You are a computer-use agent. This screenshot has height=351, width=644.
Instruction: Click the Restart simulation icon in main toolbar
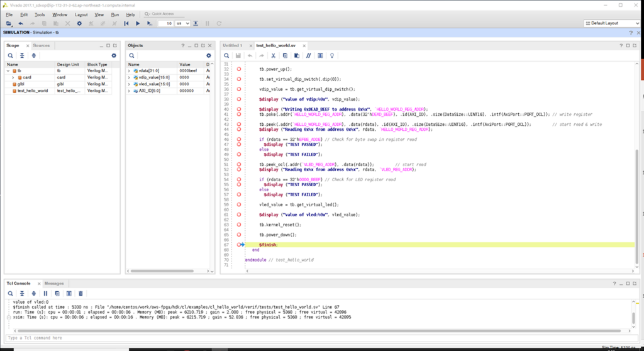126,23
